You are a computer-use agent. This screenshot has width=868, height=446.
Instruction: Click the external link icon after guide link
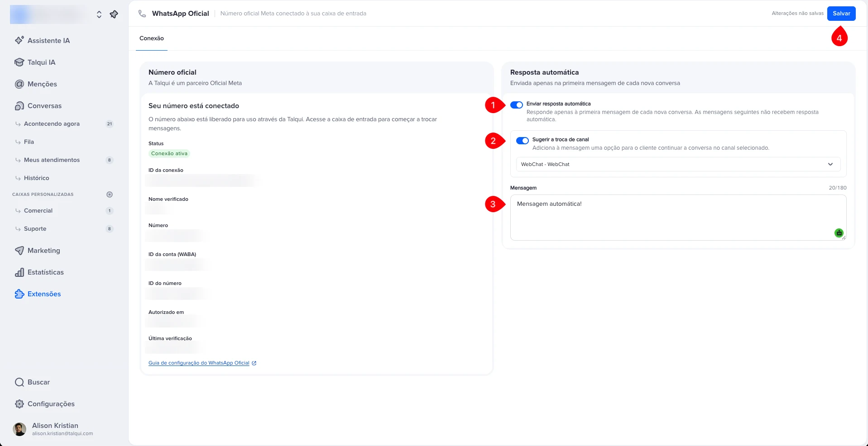(254, 363)
